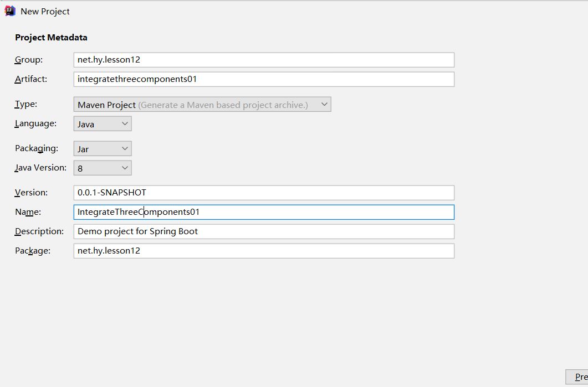Edit the Group field net.hy.lesson12
Viewport: 588px width, 387px height.
[x=264, y=60]
